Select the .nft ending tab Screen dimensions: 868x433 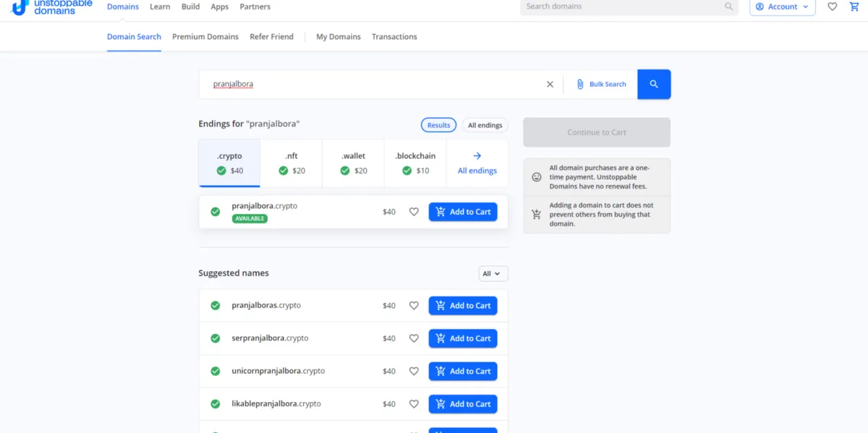(x=292, y=163)
